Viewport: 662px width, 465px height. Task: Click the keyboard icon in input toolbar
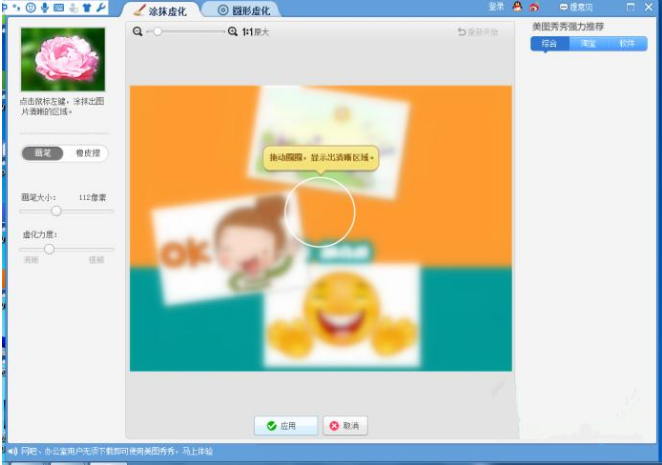coord(59,8)
